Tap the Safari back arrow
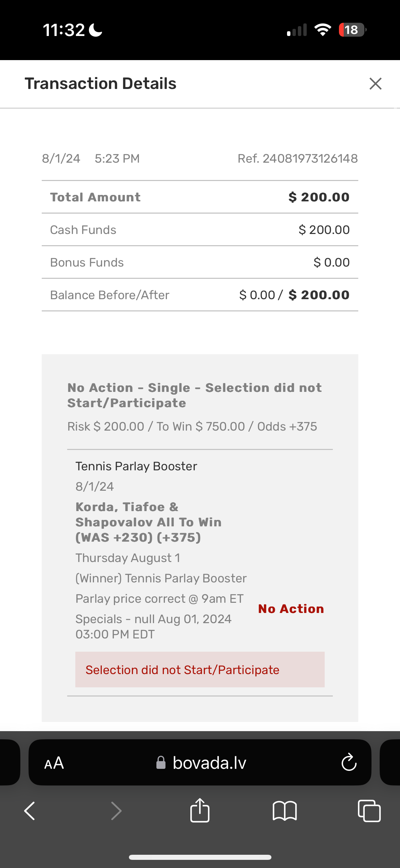This screenshot has height=868, width=400. tap(30, 811)
